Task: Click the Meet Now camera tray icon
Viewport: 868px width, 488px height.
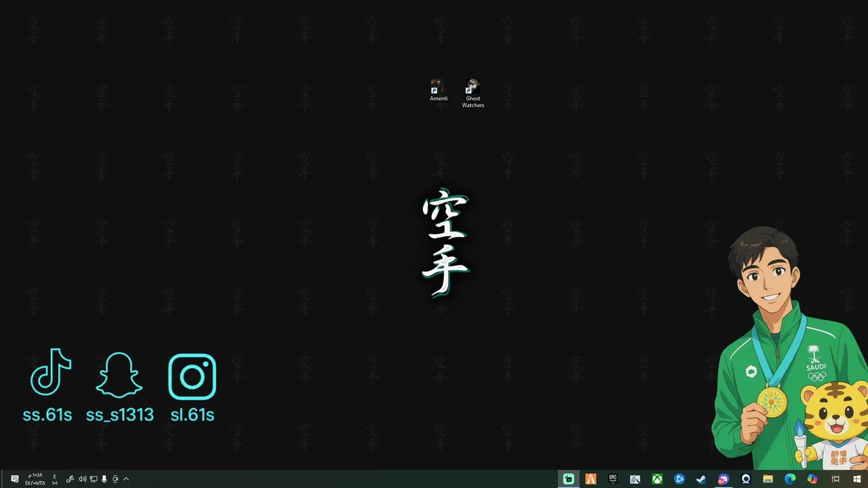Action: pos(115,479)
